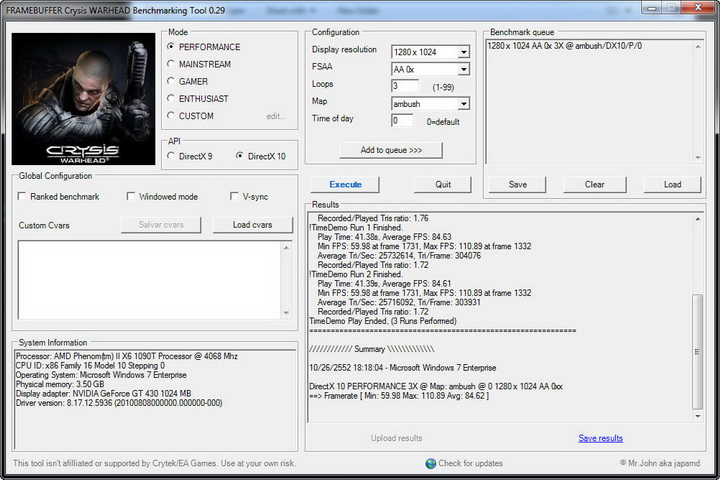The image size is (720, 480).
Task: Choose the GAMER mode
Action: pyautogui.click(x=171, y=81)
